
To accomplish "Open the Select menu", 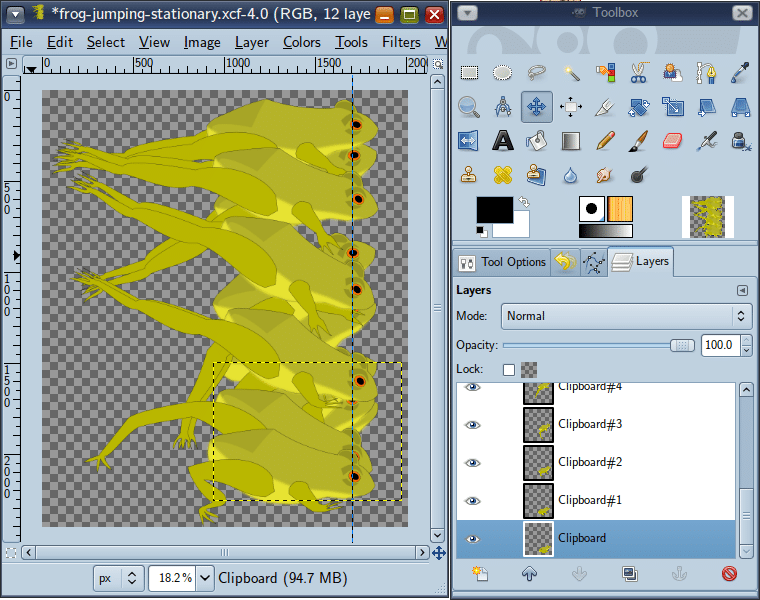I will (106, 42).
